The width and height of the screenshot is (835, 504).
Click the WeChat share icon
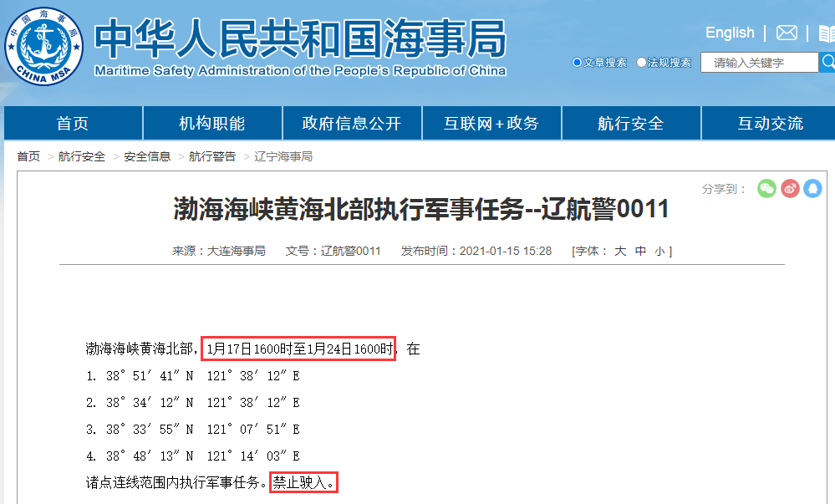[x=765, y=189]
